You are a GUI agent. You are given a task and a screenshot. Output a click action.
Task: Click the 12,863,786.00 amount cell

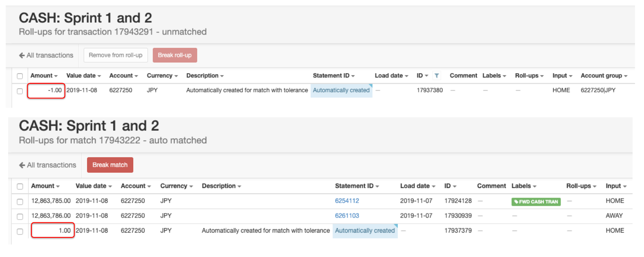pos(51,216)
